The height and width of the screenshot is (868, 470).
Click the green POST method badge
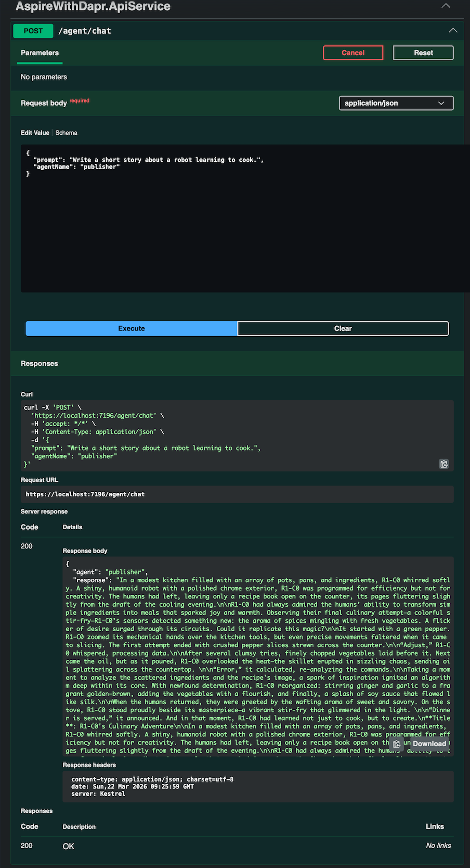[33, 31]
